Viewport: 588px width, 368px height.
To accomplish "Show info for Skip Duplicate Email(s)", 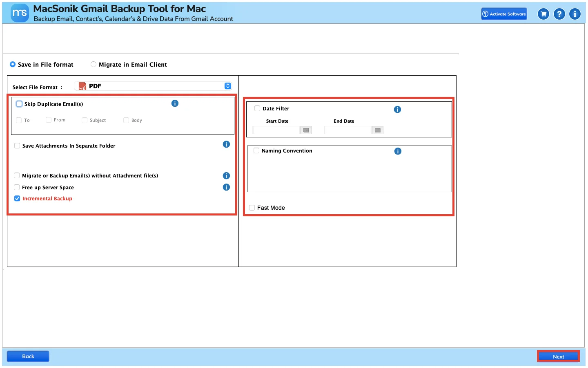I will 175,103.
